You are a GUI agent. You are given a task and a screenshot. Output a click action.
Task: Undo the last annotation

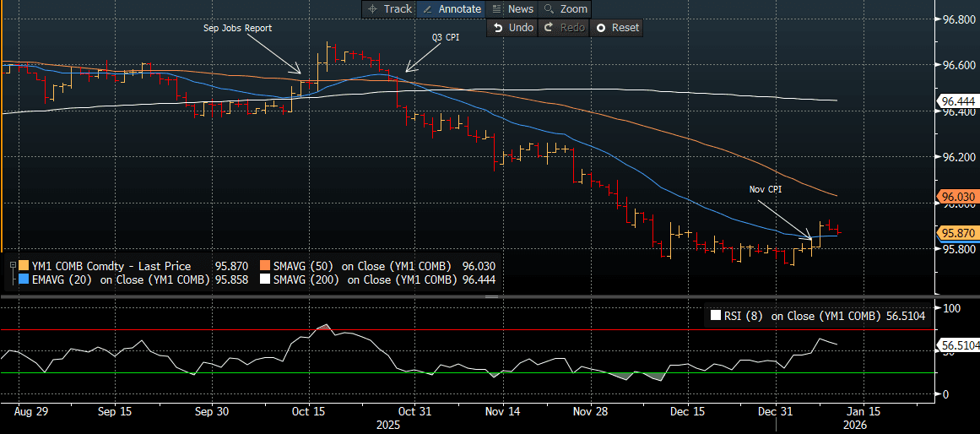(x=513, y=27)
